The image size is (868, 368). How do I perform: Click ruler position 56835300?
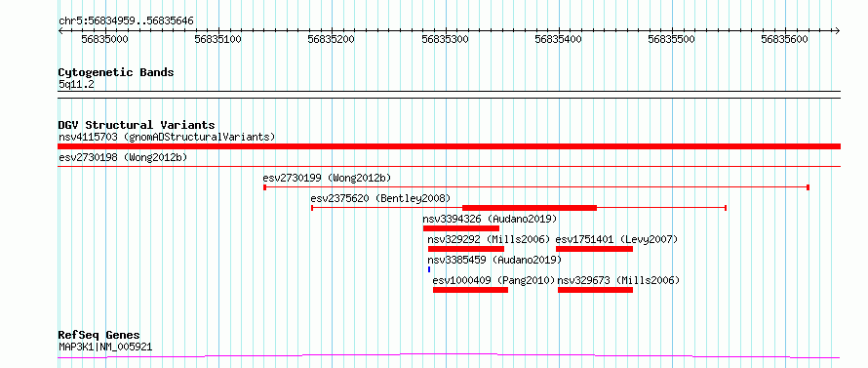[x=445, y=39]
